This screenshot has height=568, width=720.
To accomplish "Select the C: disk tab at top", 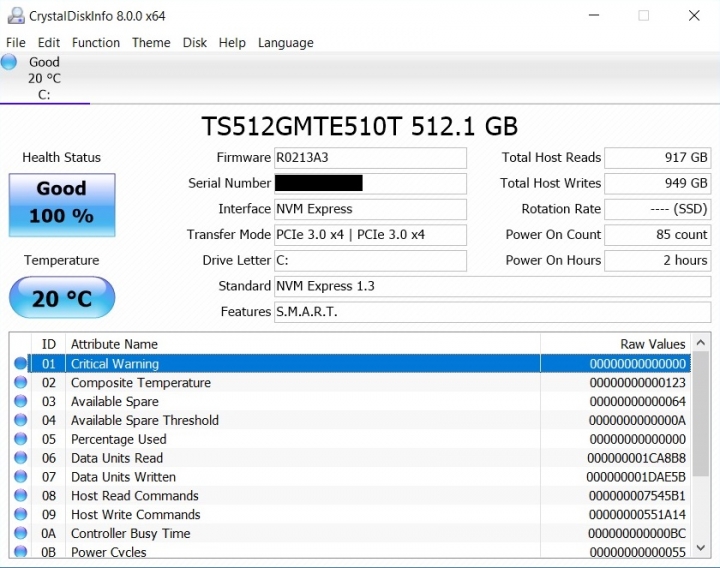I will (45, 78).
